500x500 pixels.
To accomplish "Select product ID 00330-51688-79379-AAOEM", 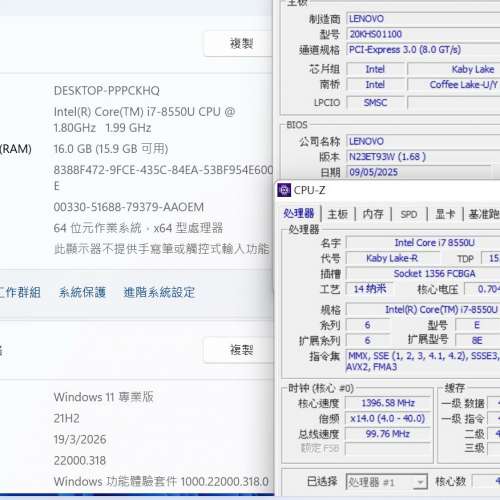I will pos(129,207).
